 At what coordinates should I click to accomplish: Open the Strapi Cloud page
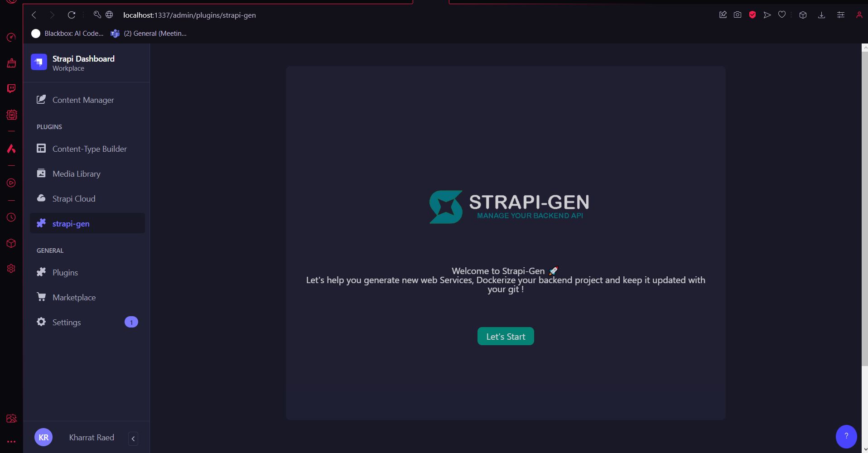[x=73, y=199]
